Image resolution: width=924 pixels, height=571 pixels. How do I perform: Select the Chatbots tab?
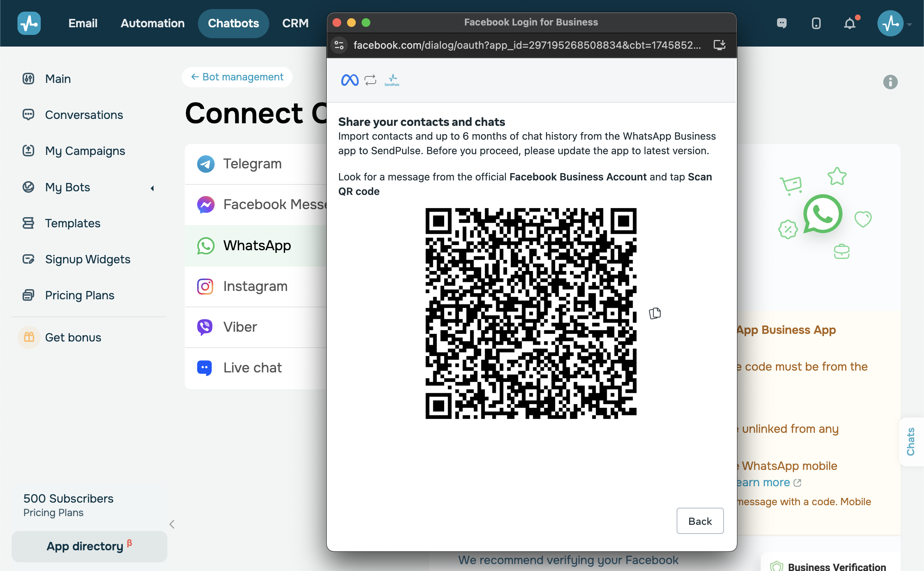tap(234, 23)
